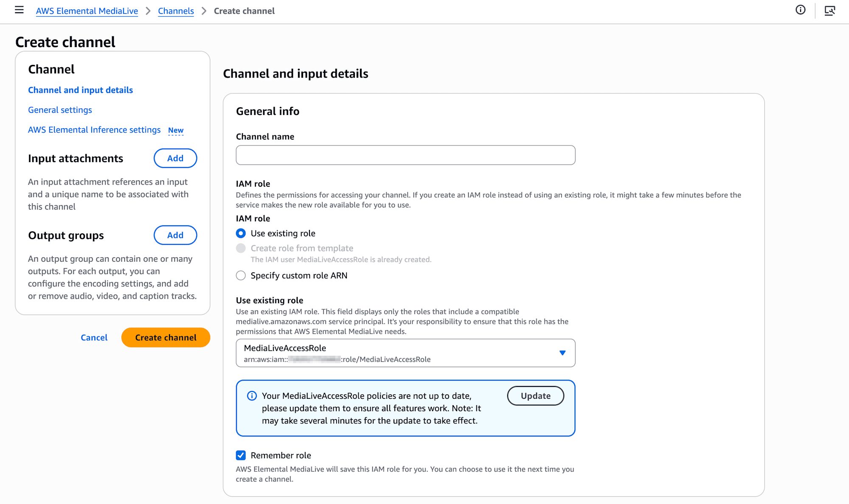The width and height of the screenshot is (849, 504).
Task: Update the MediaLiveAccessRole policies
Action: [535, 396]
